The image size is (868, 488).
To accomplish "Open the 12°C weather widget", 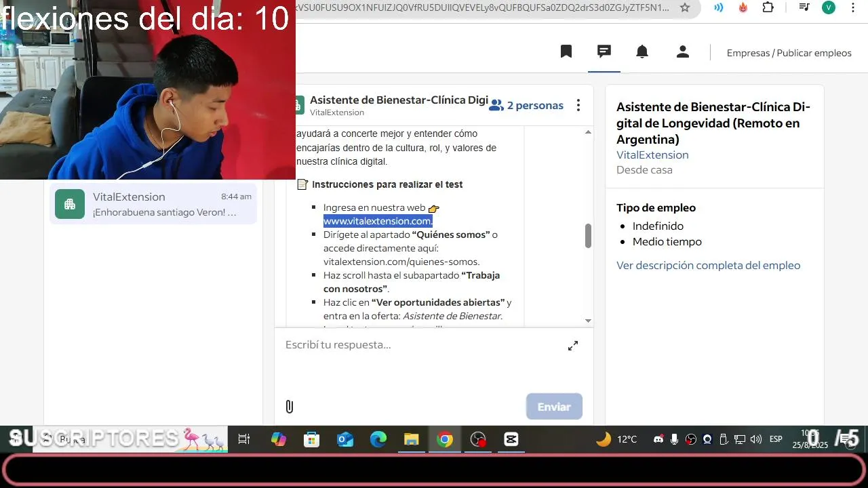I will [x=616, y=439].
